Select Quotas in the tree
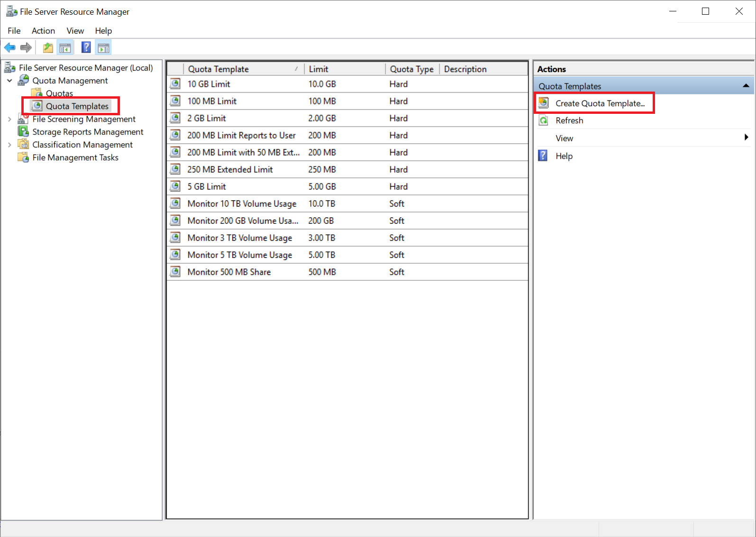 point(59,93)
